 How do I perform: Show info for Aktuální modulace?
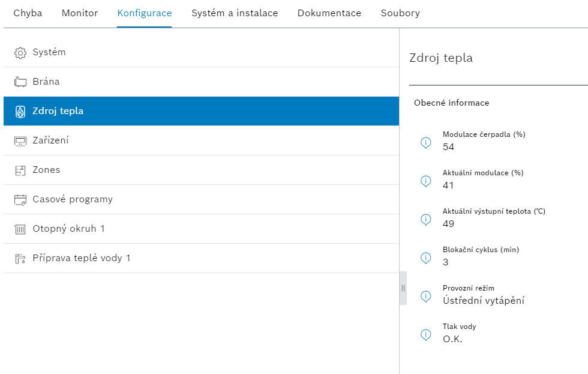pos(425,181)
